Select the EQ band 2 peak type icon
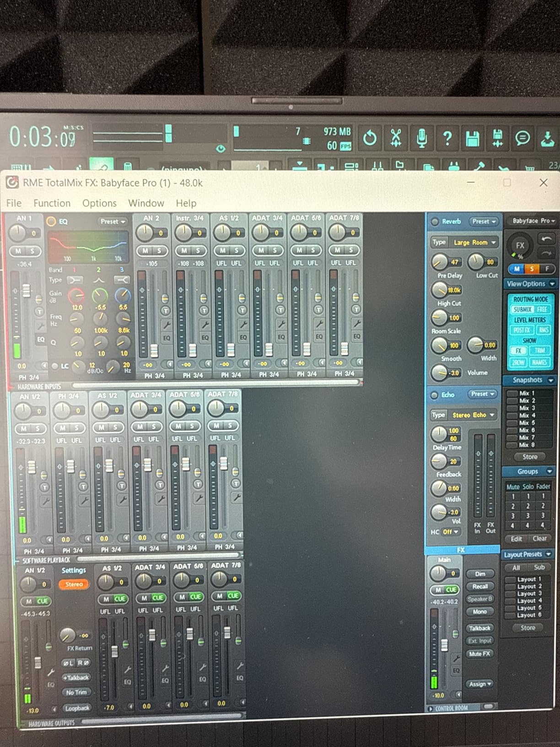Viewport: 560px width, 747px height. [x=99, y=280]
